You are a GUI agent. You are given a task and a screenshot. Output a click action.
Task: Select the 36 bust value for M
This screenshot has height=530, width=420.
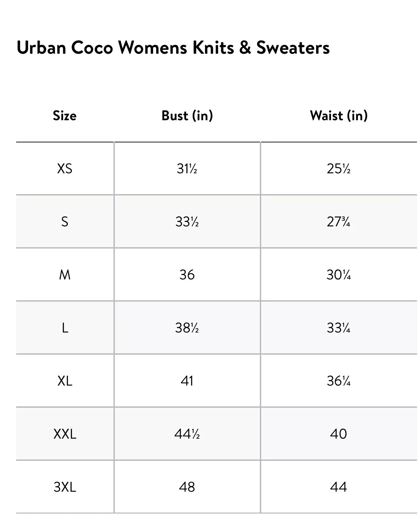[187, 275]
